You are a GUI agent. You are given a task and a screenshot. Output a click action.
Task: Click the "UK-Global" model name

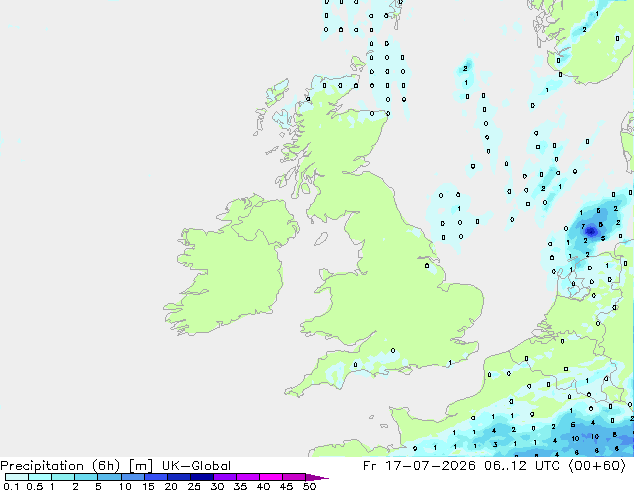[x=196, y=466]
